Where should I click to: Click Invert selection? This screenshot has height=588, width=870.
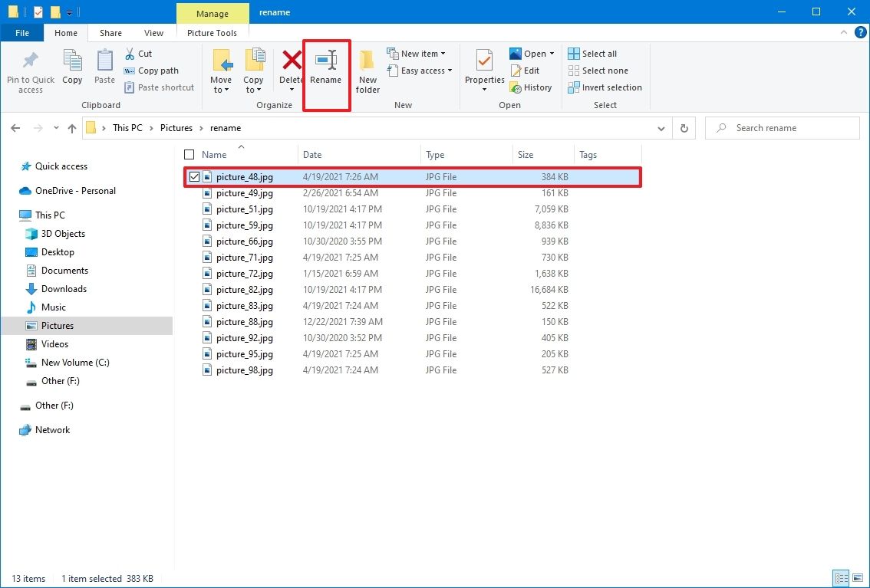605,87
